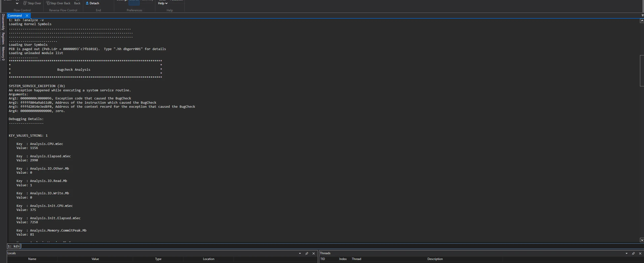Click Value column header in Locals
The image size is (644, 263).
coord(95,259)
